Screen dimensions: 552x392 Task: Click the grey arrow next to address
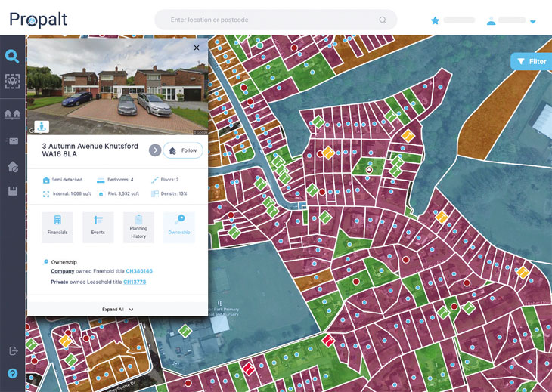pos(155,150)
